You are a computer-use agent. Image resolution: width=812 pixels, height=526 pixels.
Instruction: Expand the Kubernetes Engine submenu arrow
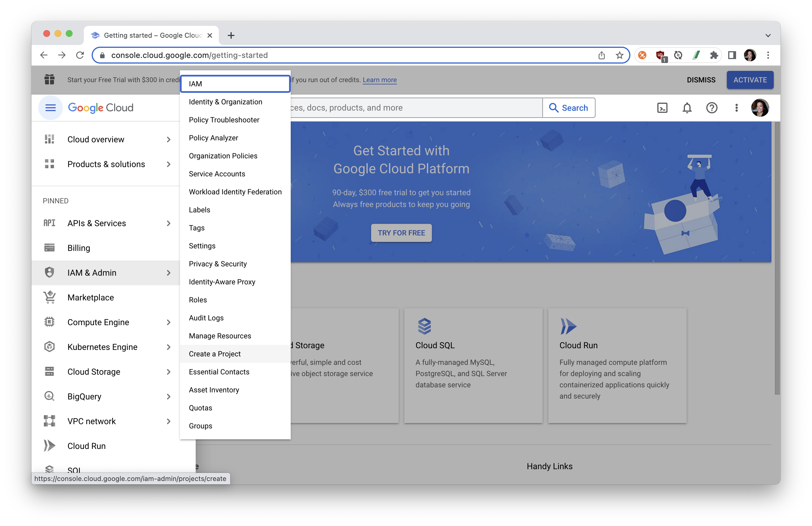tap(168, 347)
